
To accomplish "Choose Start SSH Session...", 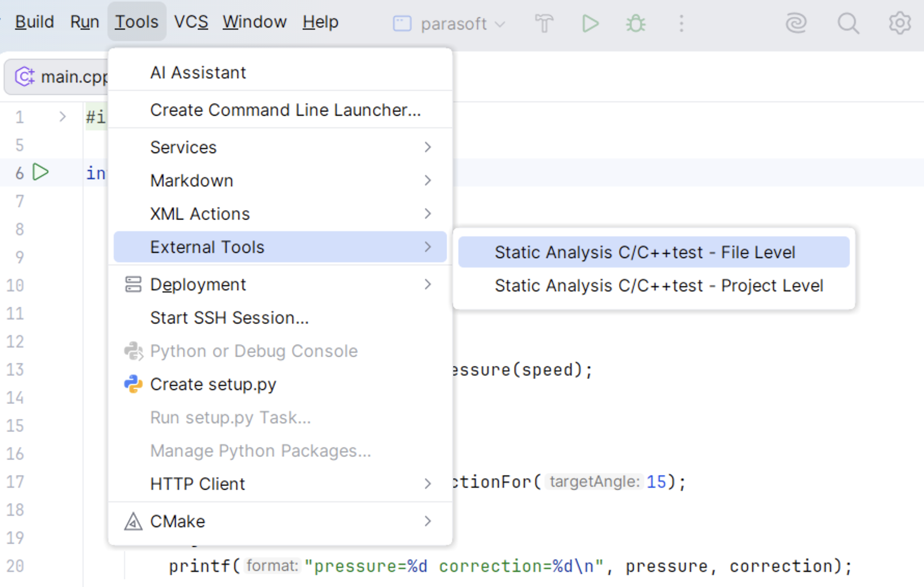I will click(280, 318).
